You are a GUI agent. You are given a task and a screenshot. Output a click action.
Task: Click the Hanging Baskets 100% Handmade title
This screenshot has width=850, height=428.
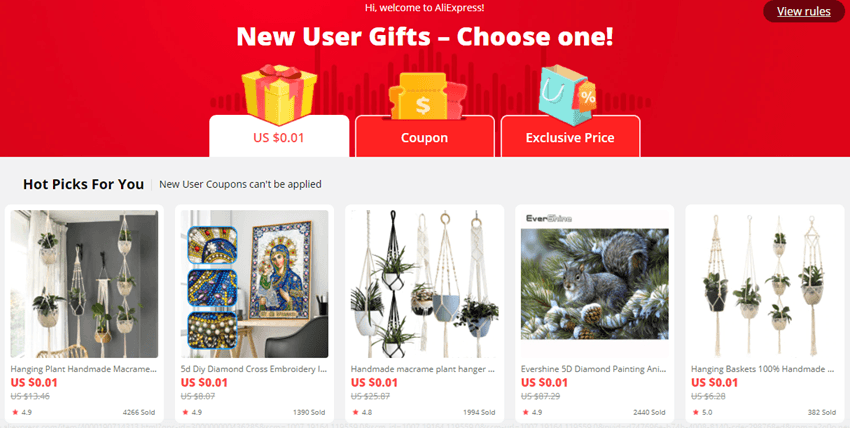[763, 369]
